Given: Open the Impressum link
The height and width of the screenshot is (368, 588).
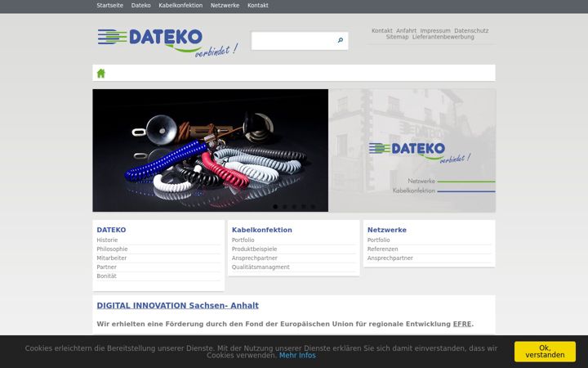Looking at the screenshot, I should (x=435, y=31).
